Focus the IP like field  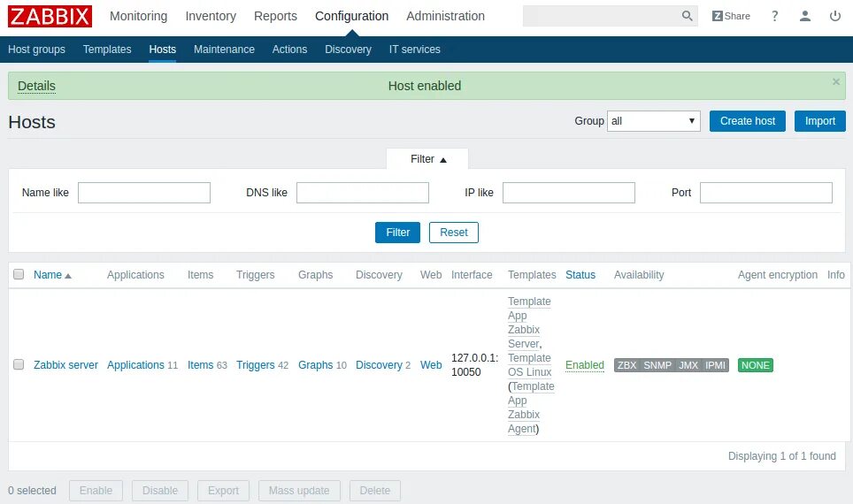pos(568,193)
